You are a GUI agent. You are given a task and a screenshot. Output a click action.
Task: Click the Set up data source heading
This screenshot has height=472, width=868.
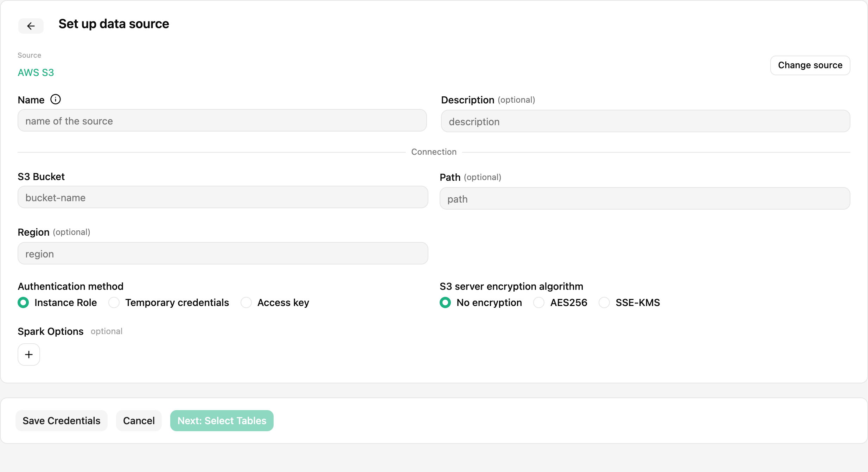(x=114, y=24)
